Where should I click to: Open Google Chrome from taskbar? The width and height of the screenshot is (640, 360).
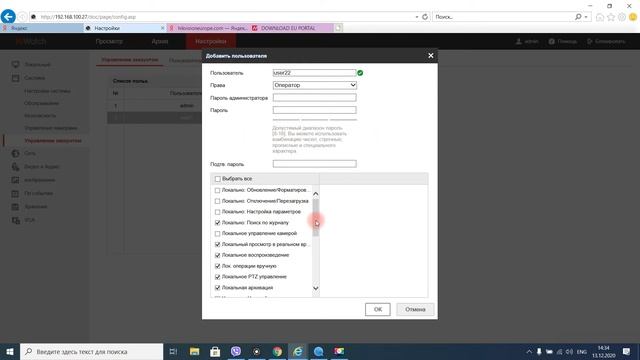coord(277,351)
